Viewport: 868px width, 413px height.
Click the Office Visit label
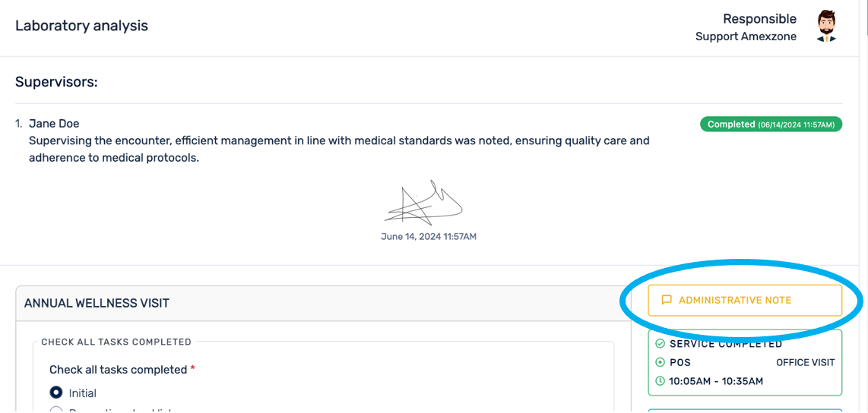click(x=805, y=363)
